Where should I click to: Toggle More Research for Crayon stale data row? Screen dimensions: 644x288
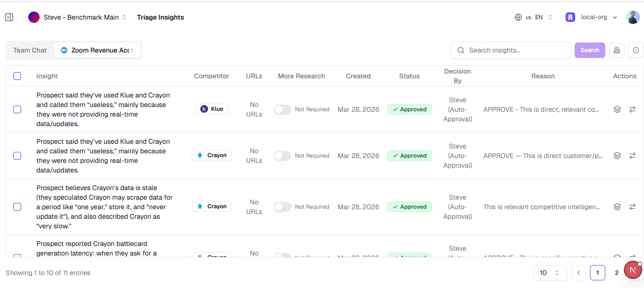[283, 207]
